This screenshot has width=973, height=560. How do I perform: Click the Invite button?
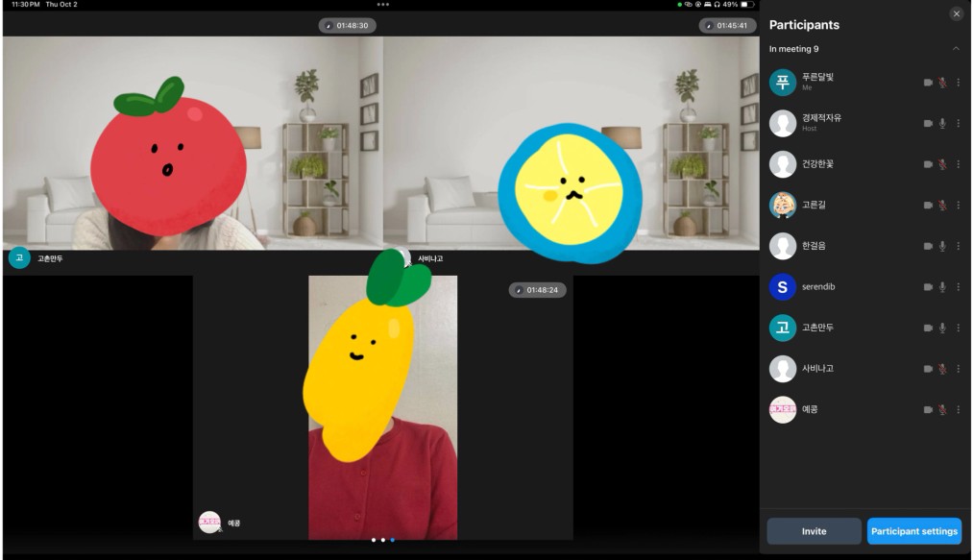click(x=814, y=531)
